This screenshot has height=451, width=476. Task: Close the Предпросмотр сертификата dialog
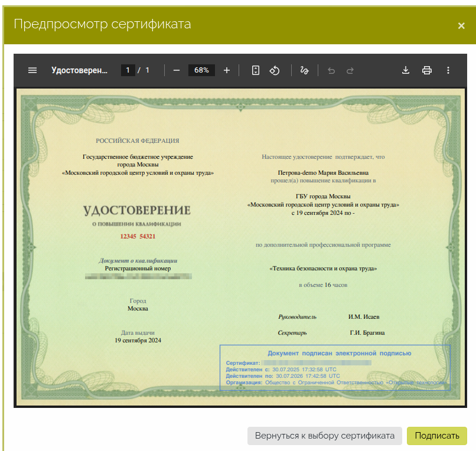point(461,25)
